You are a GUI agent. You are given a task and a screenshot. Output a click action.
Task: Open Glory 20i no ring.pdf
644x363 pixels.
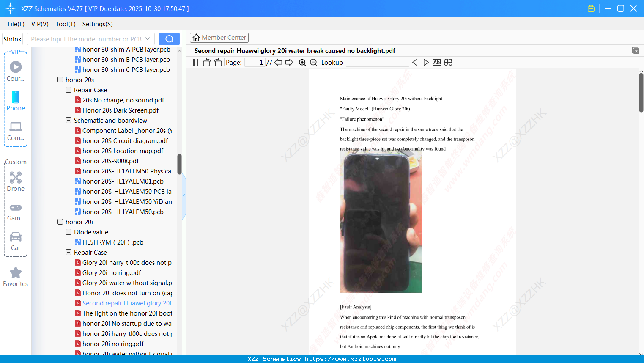pos(112,272)
